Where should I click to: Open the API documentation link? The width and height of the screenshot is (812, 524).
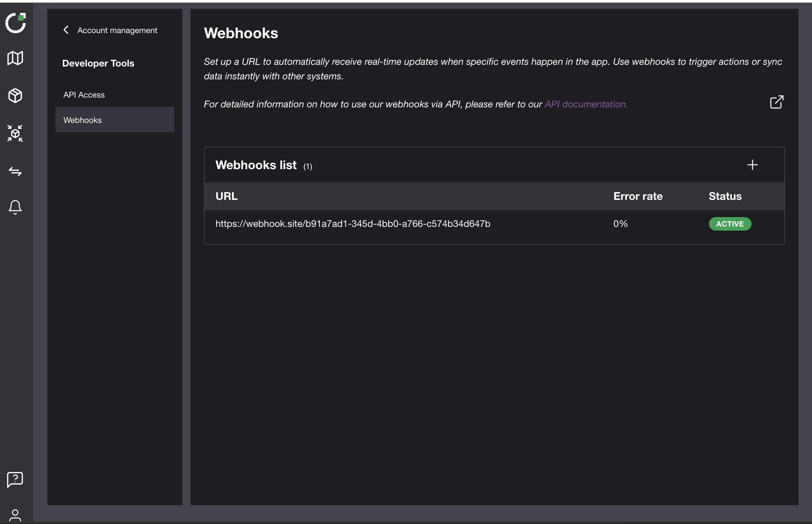coord(586,104)
